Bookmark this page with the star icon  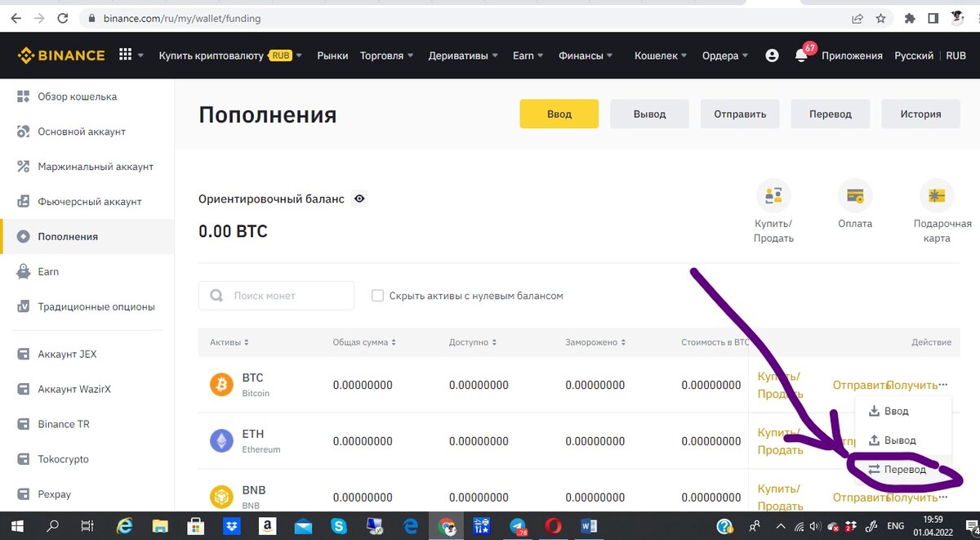tap(880, 18)
